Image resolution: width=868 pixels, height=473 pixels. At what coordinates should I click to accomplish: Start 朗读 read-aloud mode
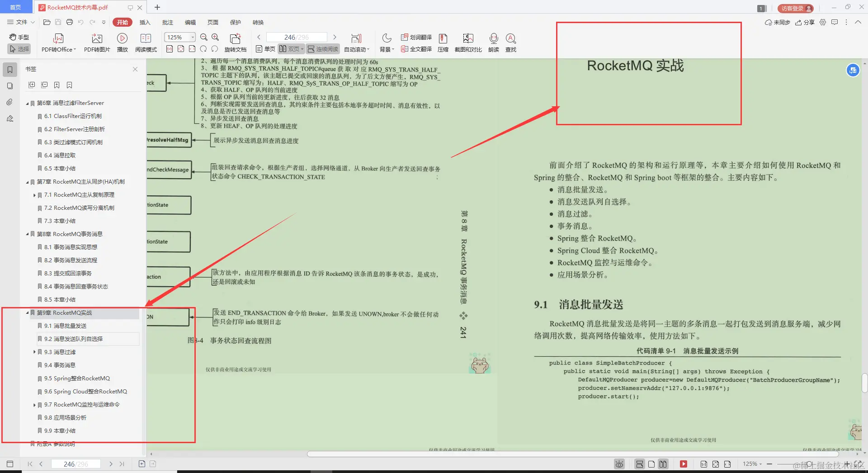pyautogui.click(x=493, y=42)
